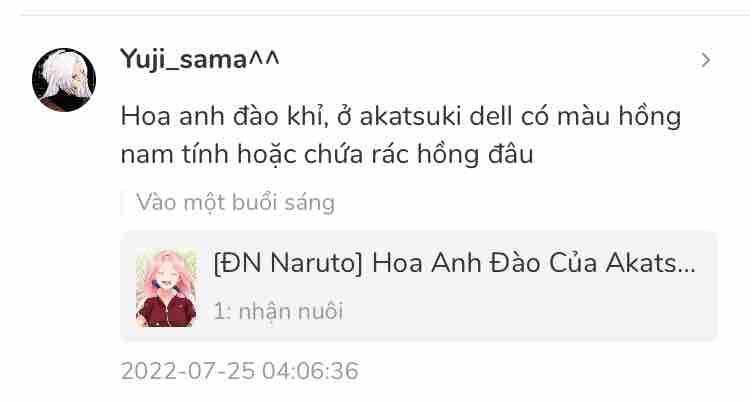
Task: Go to chapter 1: nhận nuôi
Action: click(278, 311)
